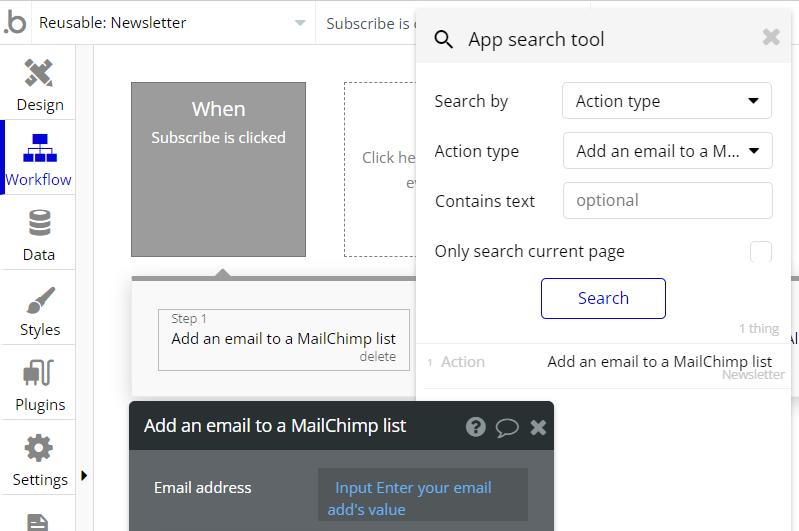Open comments on the MailChimp action
This screenshot has width=799, height=531.
[x=507, y=428]
